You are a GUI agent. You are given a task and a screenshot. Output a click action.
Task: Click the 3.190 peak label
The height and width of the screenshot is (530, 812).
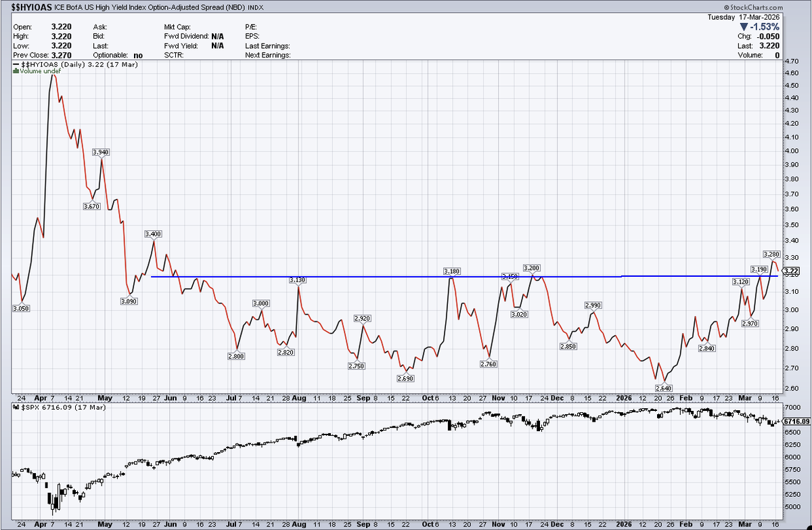[x=759, y=269]
